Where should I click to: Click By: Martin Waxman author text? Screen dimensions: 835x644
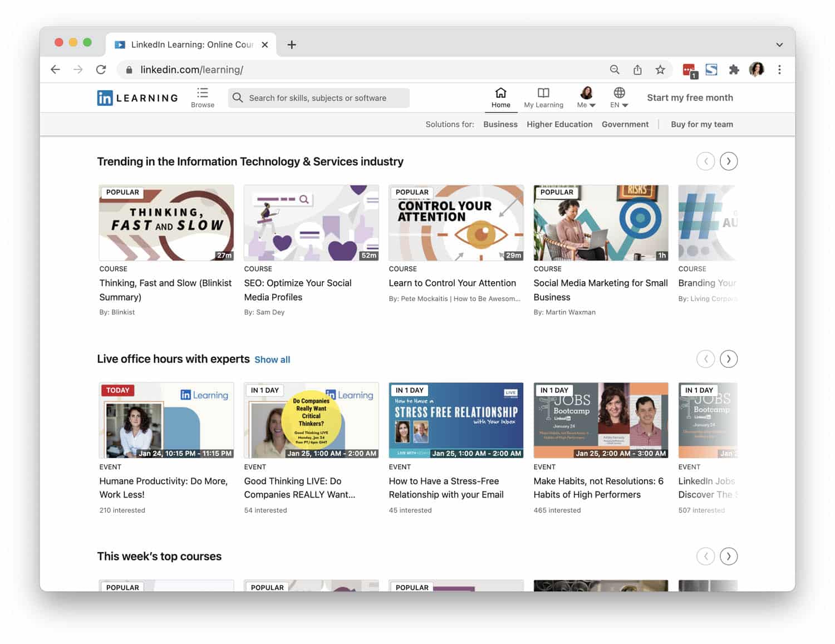click(564, 312)
